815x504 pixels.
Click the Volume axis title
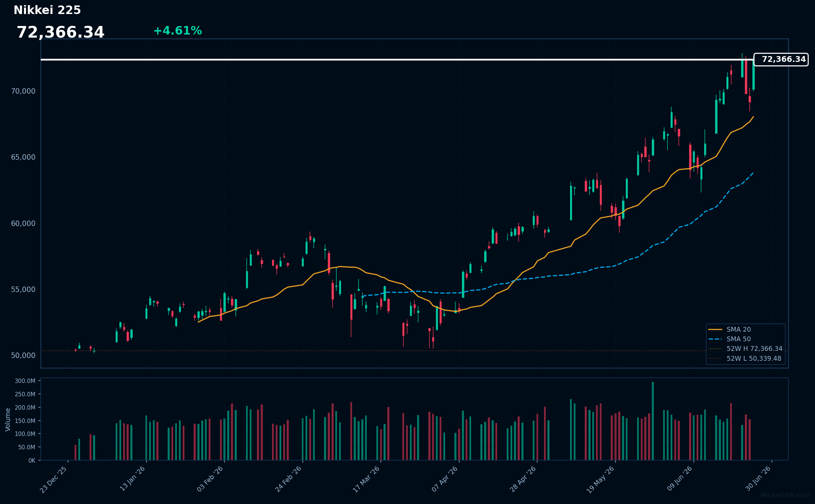pyautogui.click(x=8, y=420)
